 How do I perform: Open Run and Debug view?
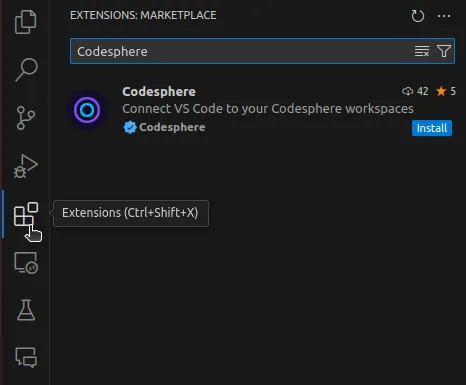pos(26,166)
